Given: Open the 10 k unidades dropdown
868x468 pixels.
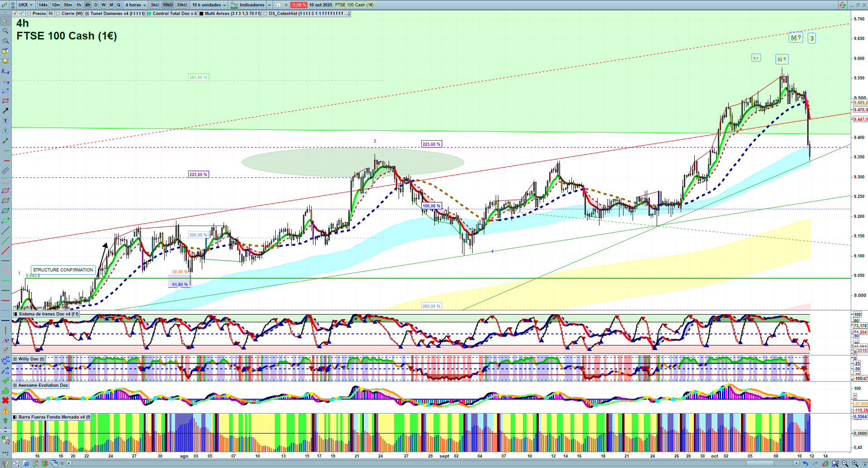Looking at the screenshot, I should point(209,5).
